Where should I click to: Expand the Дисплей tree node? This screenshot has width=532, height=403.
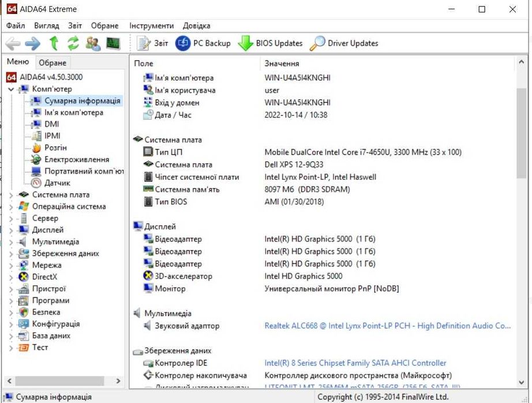pos(11,230)
